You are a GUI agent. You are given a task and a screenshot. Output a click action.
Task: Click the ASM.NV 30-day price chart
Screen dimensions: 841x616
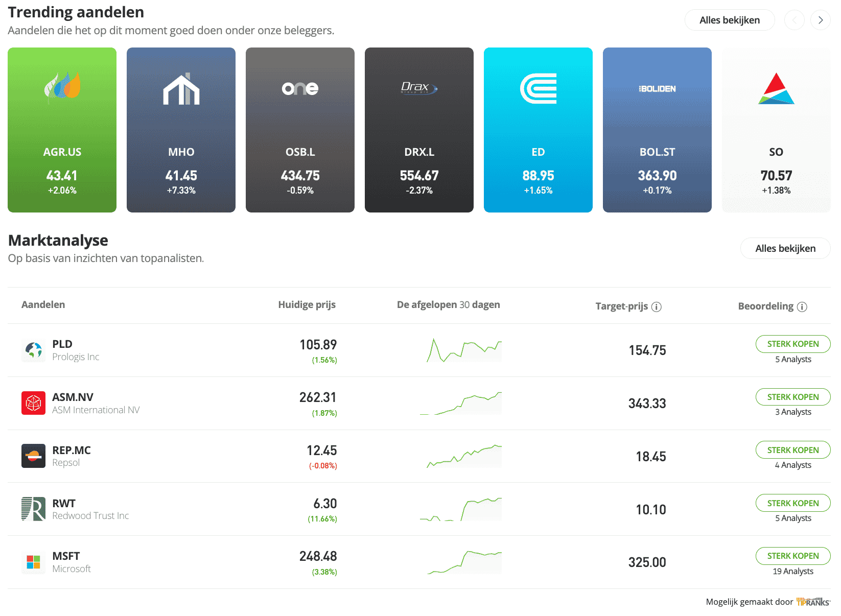461,403
